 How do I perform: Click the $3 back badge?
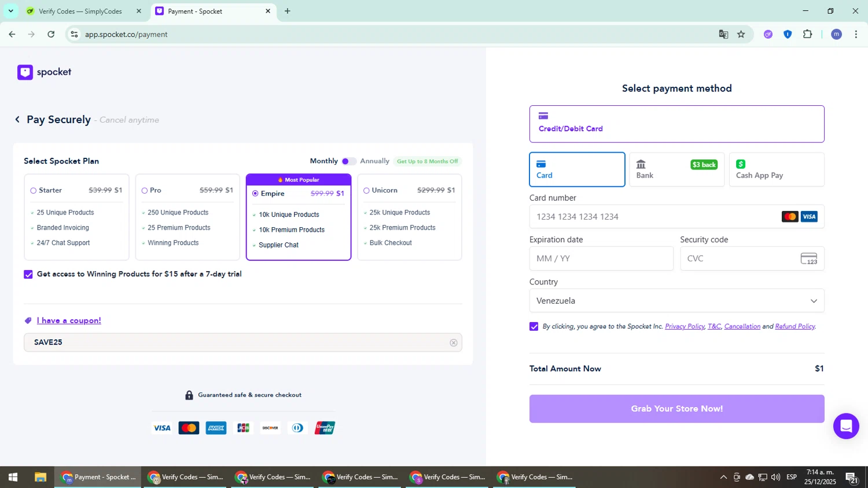point(704,165)
